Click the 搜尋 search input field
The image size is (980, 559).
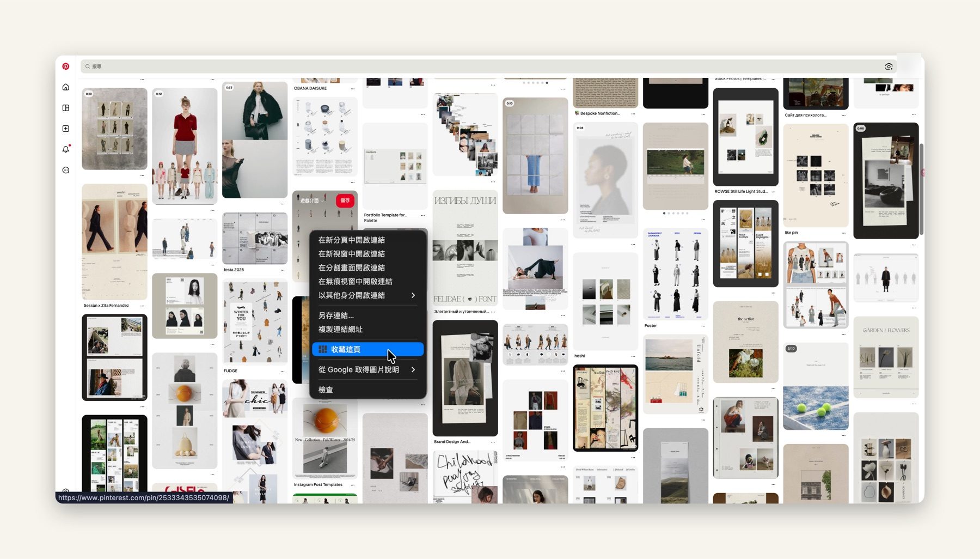click(x=488, y=66)
